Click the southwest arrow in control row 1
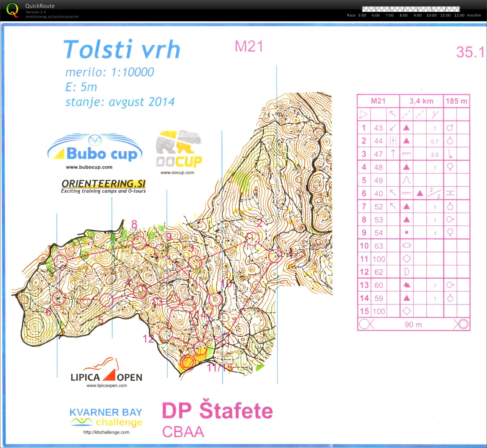The width and height of the screenshot is (487, 448). click(393, 128)
